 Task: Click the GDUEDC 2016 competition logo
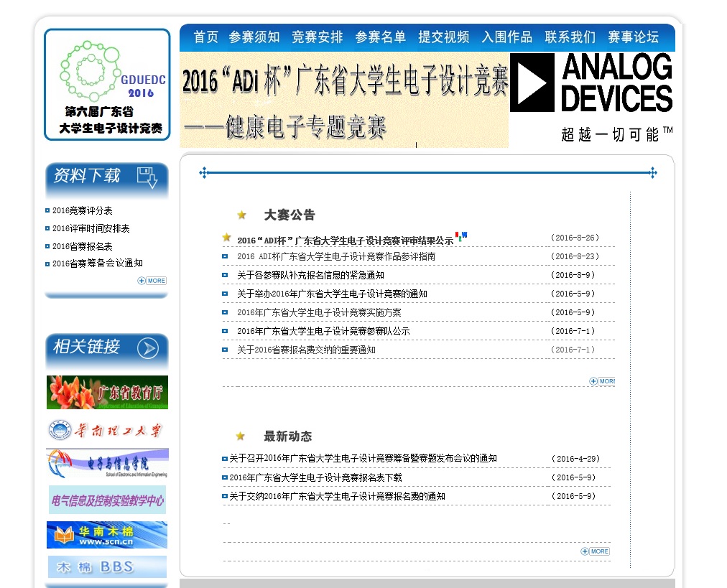(107, 84)
